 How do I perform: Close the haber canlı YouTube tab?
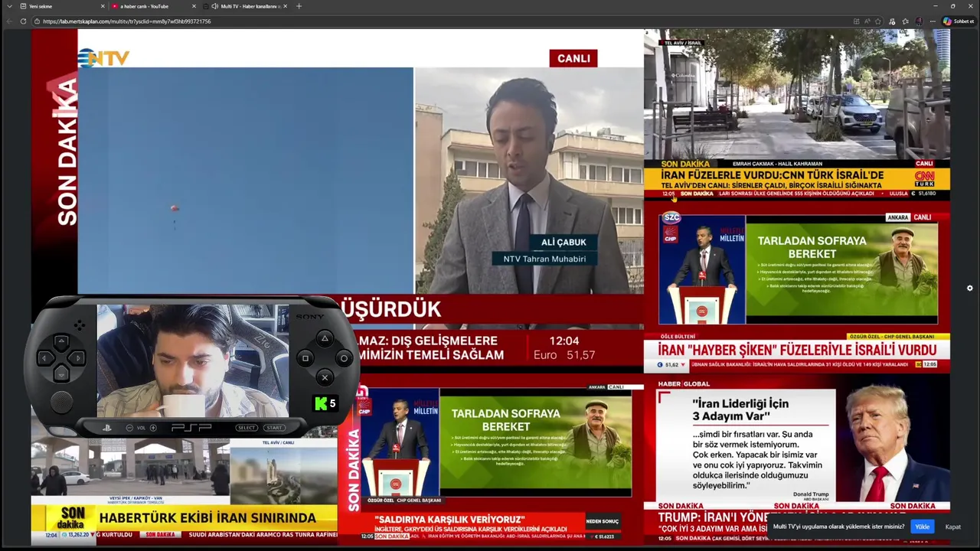[192, 6]
